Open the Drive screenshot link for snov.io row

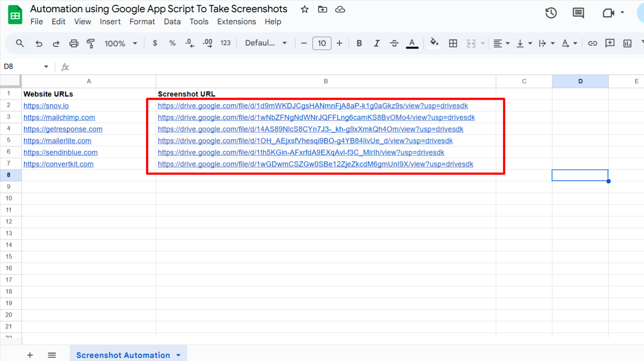313,106
